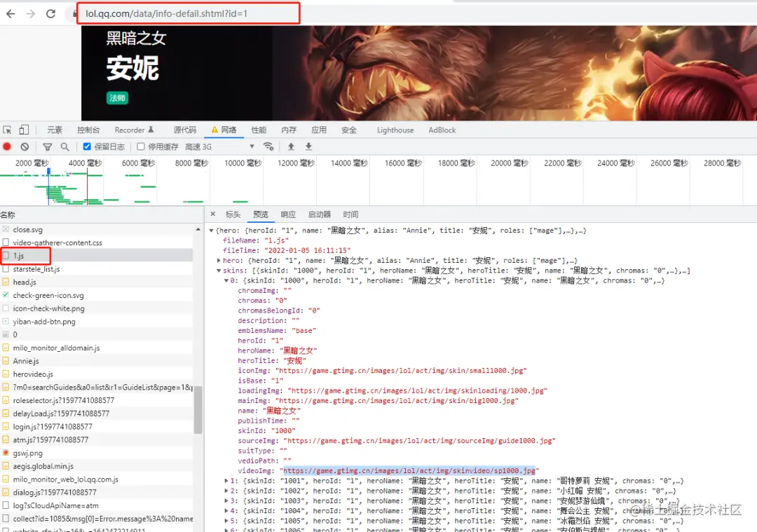Screen dimensions: 757x532
Task: Switch to the 元素 panel tab
Action: coord(55,130)
